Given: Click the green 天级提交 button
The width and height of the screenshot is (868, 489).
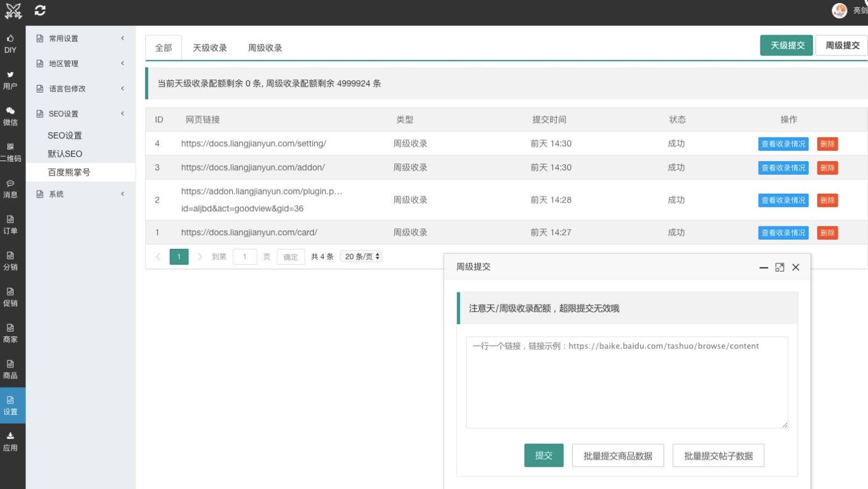Looking at the screenshot, I should [x=787, y=45].
